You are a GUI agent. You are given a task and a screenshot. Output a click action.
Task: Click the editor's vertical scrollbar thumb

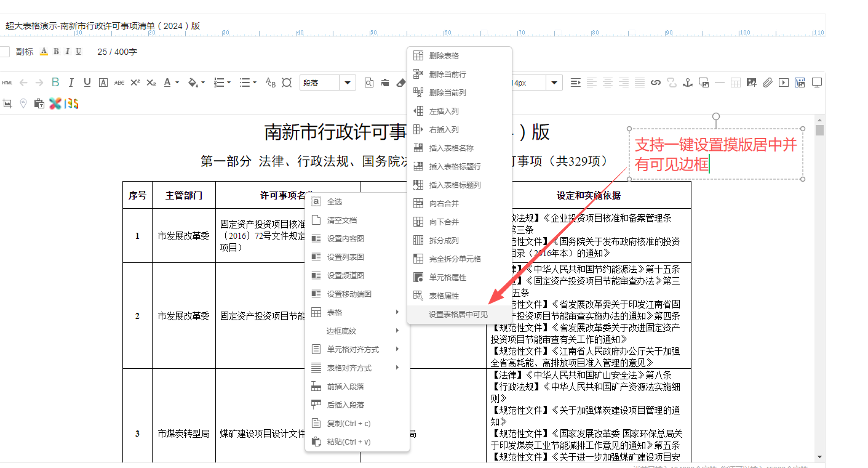[819, 130]
